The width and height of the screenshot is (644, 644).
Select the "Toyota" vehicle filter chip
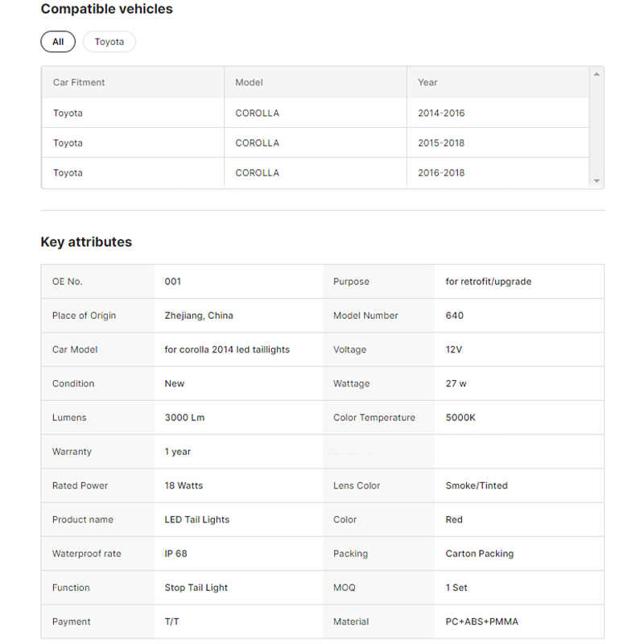coord(109,42)
